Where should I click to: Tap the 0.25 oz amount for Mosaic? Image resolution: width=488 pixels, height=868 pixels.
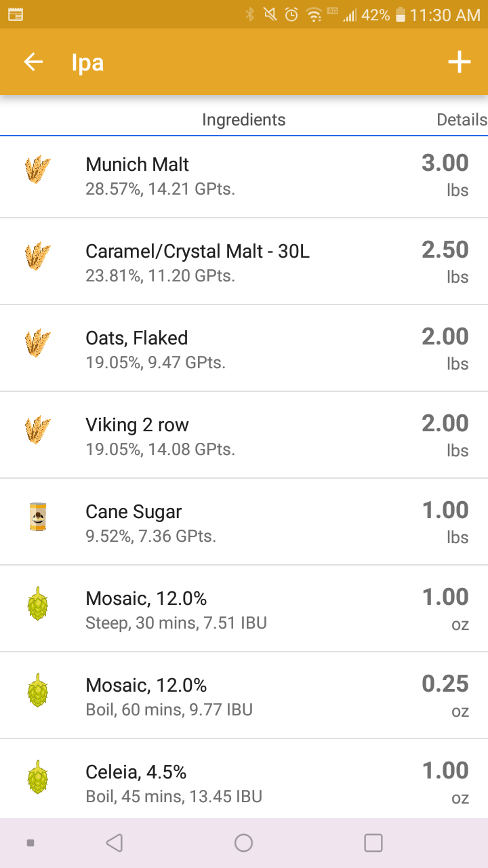[445, 696]
